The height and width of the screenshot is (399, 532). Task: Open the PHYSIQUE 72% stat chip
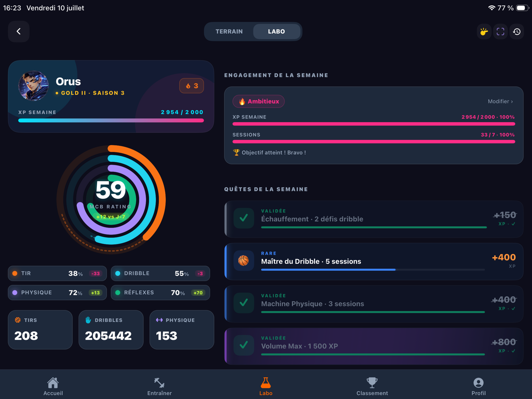[x=57, y=293]
